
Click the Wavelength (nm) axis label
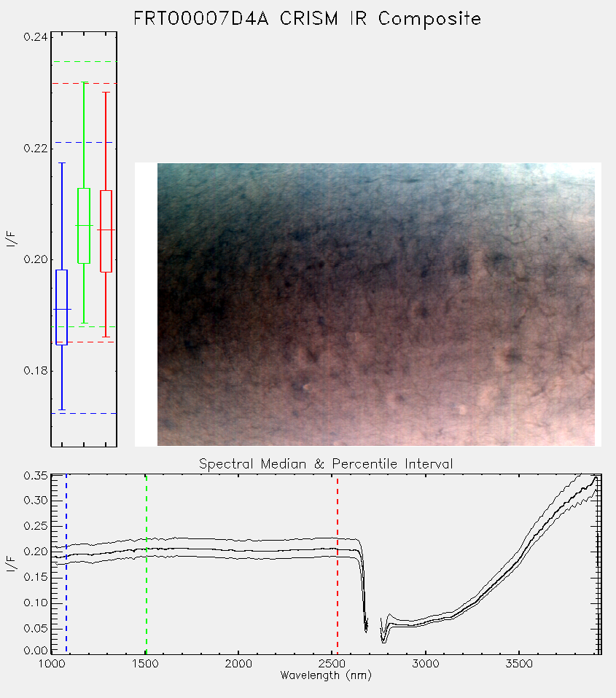point(326,675)
